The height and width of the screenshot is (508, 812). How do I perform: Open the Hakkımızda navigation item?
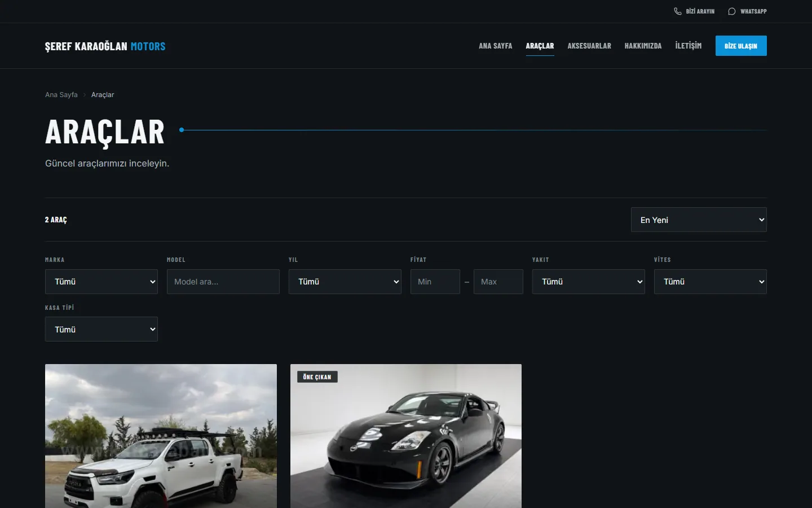click(x=643, y=46)
